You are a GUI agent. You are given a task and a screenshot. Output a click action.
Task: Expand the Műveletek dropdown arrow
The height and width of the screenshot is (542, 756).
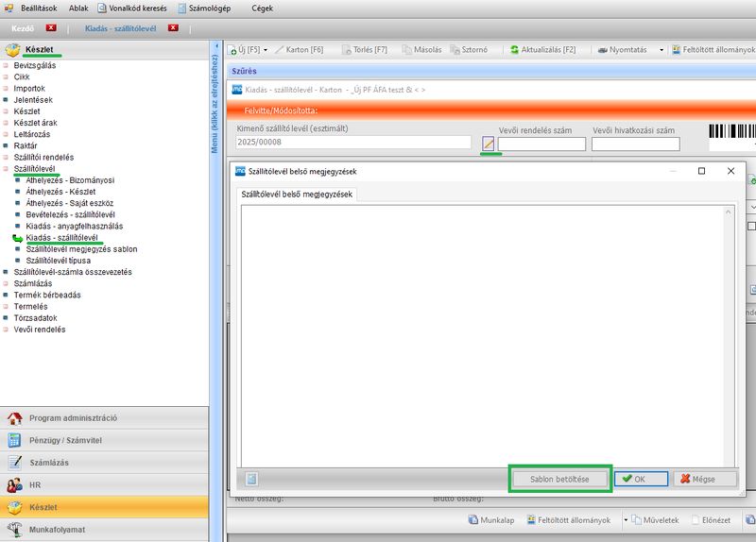coord(625,519)
